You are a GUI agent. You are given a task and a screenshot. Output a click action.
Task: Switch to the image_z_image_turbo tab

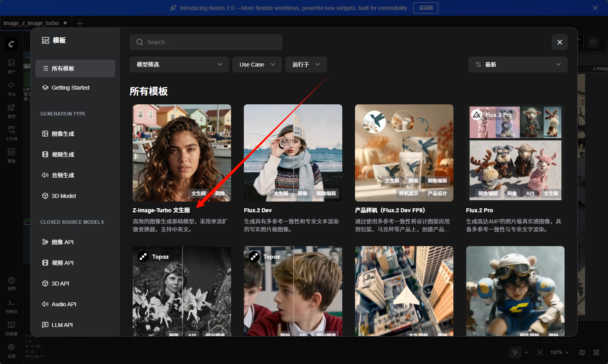32,23
